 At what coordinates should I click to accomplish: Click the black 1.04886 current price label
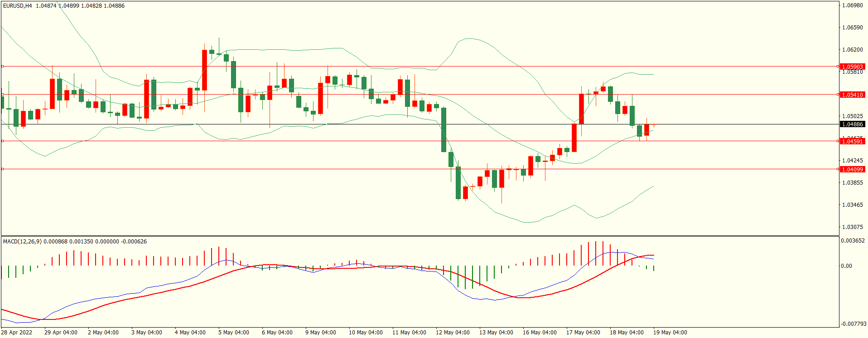[x=852, y=124]
